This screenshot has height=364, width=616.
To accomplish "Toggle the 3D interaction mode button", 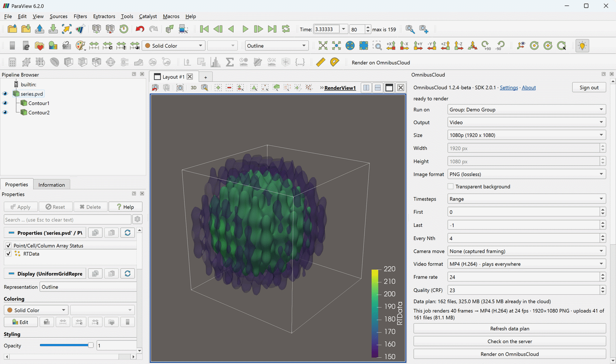I will [193, 88].
